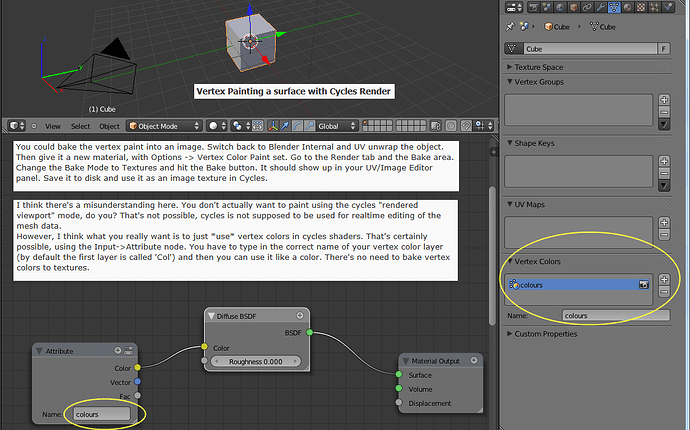Click the Attribute node Name field
The height and width of the screenshot is (430, 690).
(102, 414)
